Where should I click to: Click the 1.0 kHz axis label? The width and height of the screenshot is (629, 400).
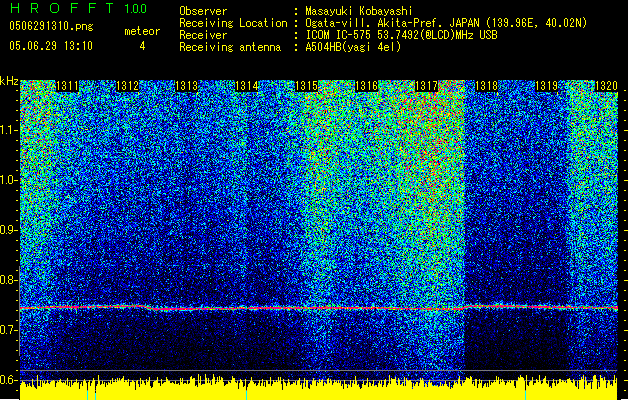tap(9, 180)
